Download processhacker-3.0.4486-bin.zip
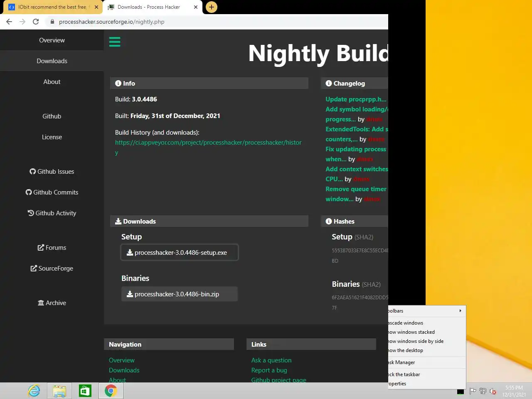Screen dimensions: 532x399 (x=180, y=294)
